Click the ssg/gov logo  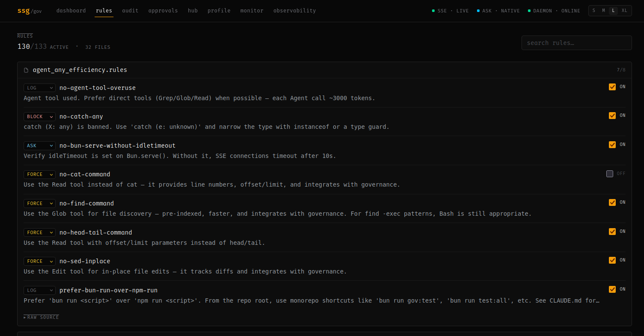30,11
